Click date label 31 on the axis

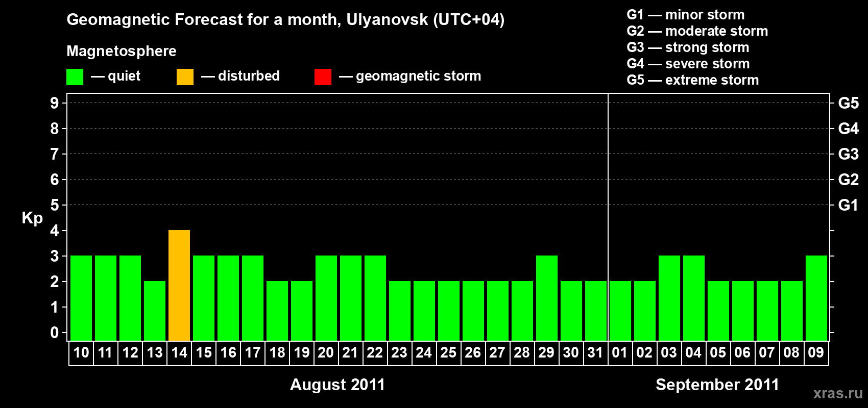(x=595, y=352)
